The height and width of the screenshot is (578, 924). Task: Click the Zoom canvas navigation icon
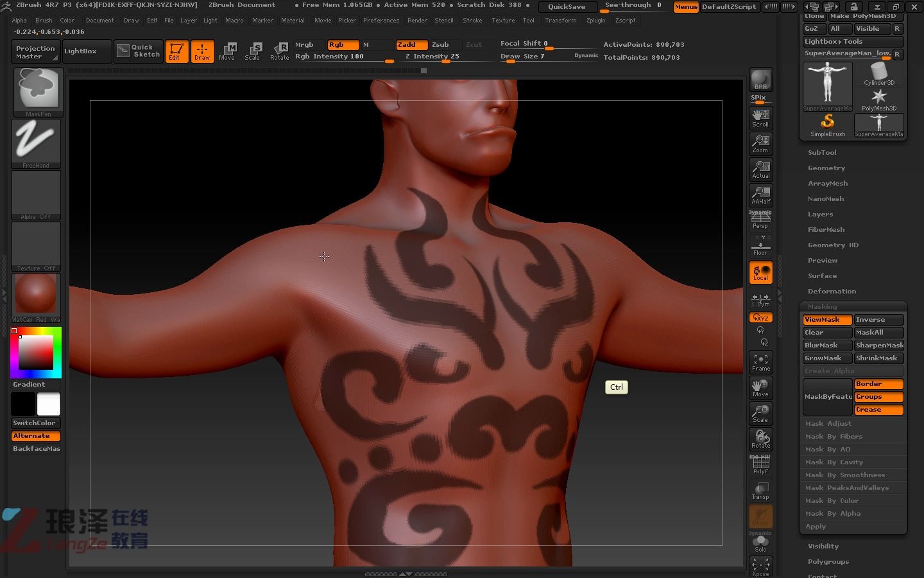click(761, 144)
